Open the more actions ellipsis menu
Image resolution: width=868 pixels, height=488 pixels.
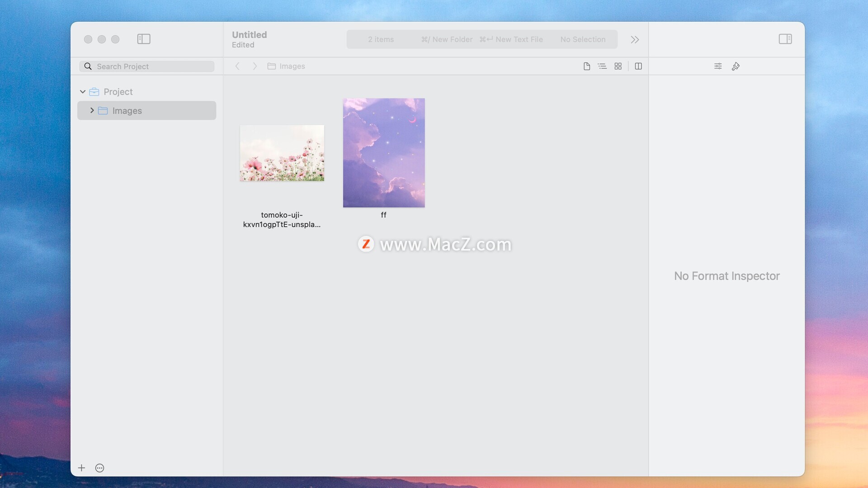[100, 468]
